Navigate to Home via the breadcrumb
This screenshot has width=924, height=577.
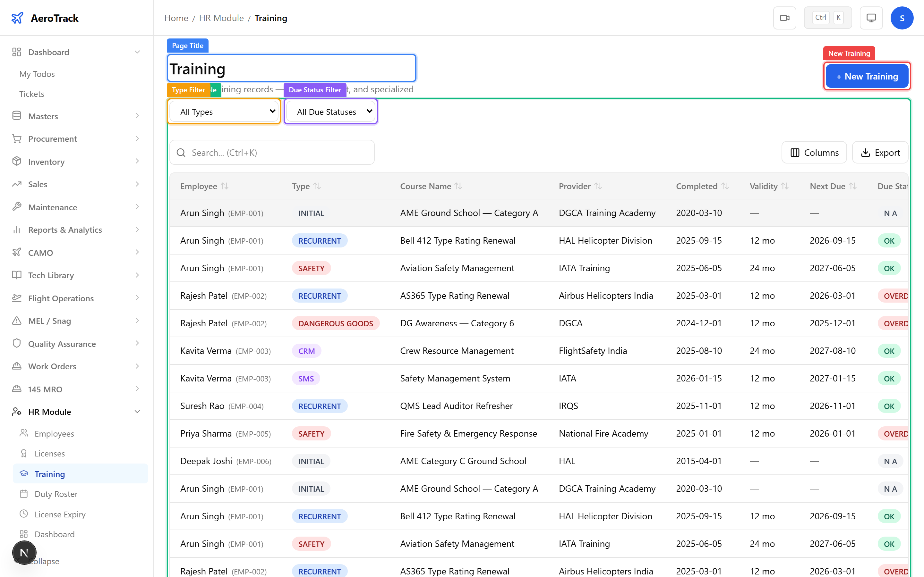[176, 18]
